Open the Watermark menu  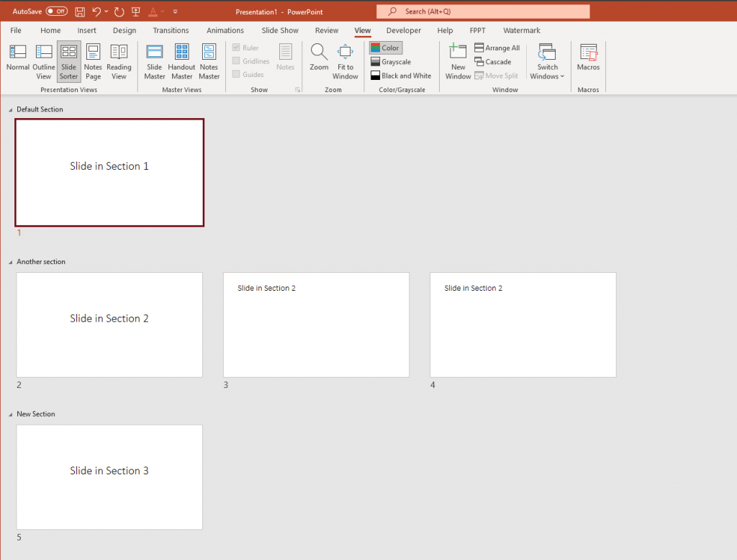pyautogui.click(x=521, y=30)
